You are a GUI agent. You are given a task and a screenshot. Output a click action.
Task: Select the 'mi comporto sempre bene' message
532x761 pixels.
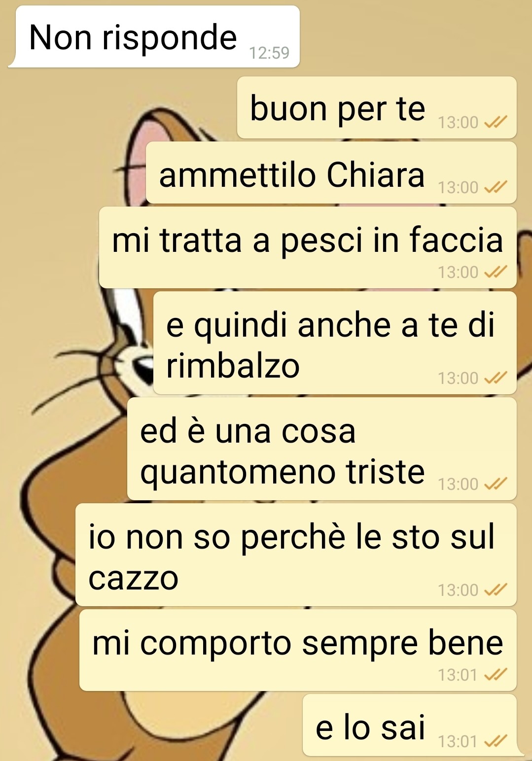point(298,650)
